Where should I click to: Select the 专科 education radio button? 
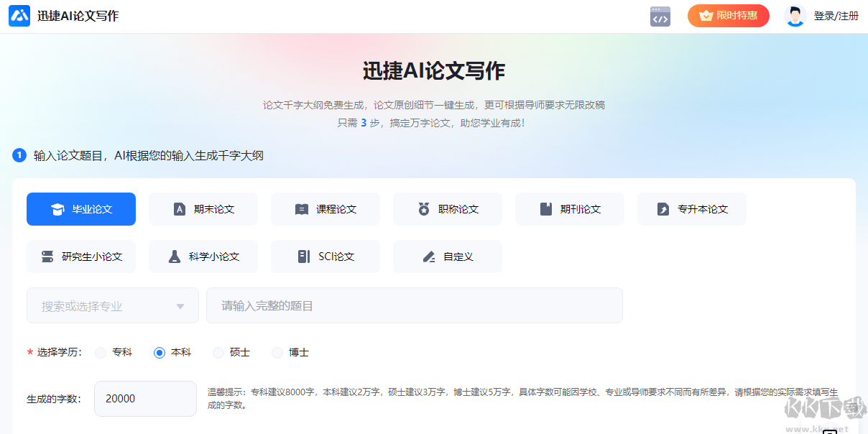(x=101, y=353)
